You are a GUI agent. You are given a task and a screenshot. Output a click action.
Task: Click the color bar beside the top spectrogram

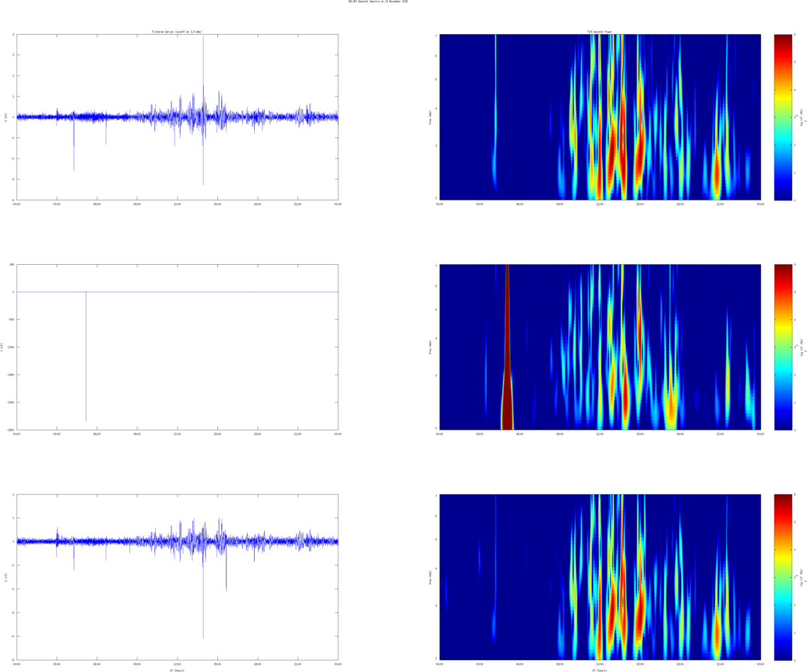point(783,118)
